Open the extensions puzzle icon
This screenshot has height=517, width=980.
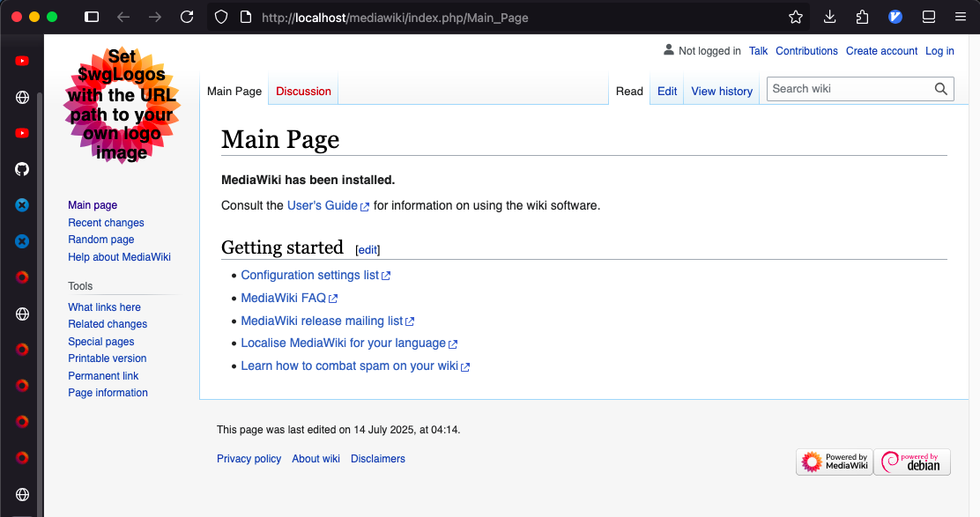tap(863, 17)
